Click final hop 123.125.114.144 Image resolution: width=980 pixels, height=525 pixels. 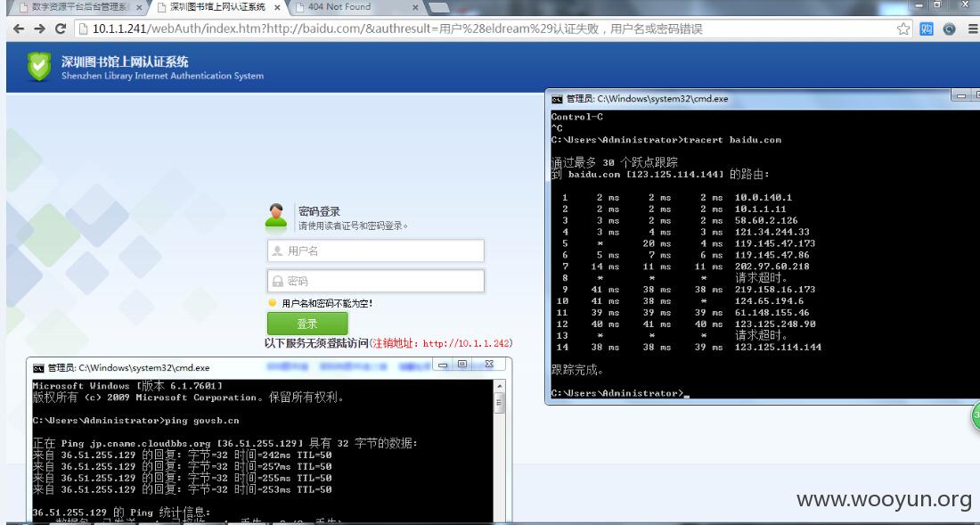pos(778,347)
